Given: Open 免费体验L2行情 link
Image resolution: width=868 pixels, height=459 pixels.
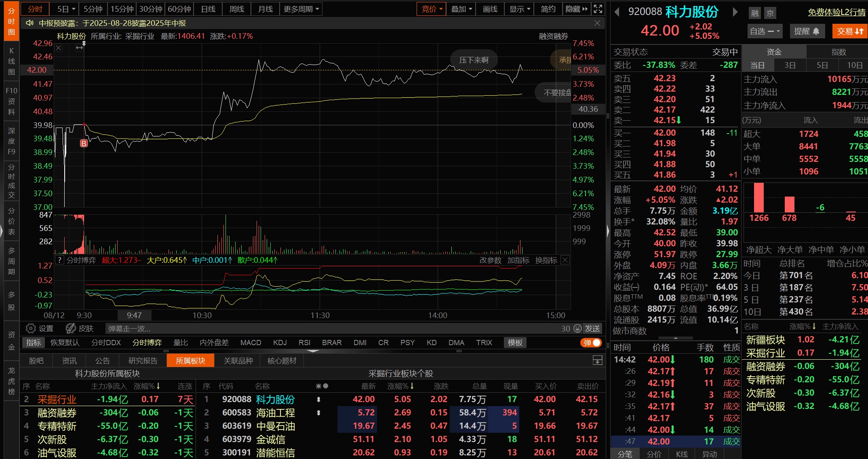Looking at the screenshot, I should (x=836, y=13).
